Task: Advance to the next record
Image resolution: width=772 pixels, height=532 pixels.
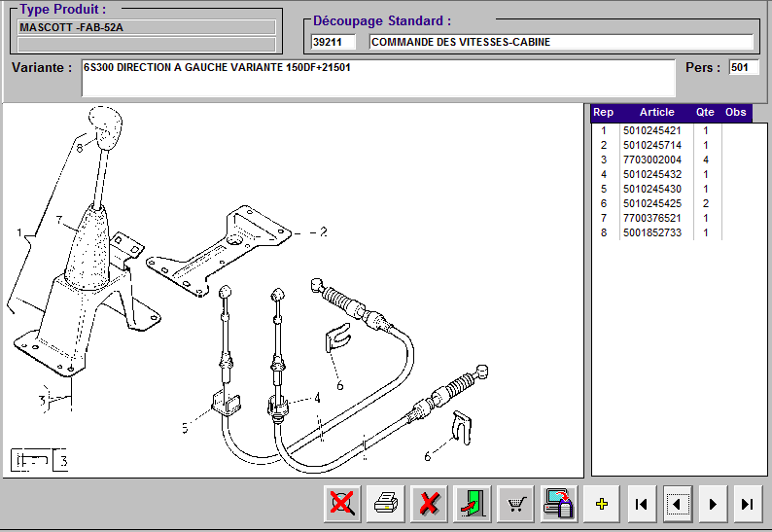Action: tap(713, 504)
